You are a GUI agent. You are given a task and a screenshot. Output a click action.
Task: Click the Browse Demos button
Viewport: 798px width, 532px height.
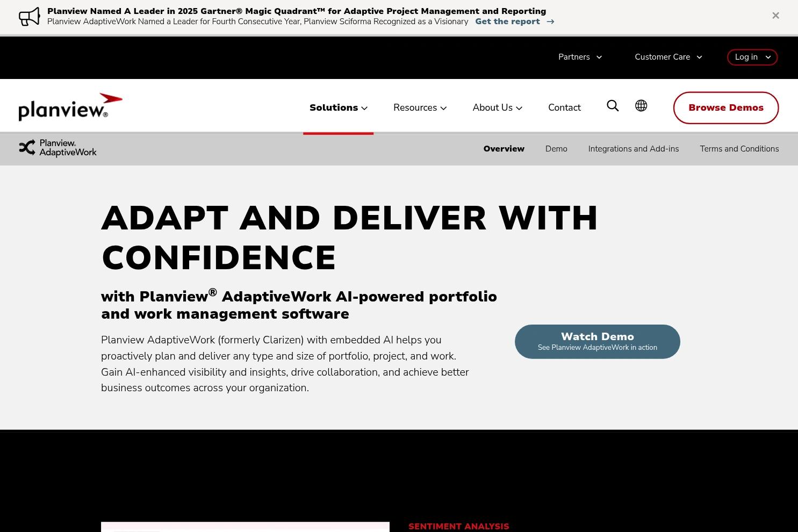click(x=726, y=107)
